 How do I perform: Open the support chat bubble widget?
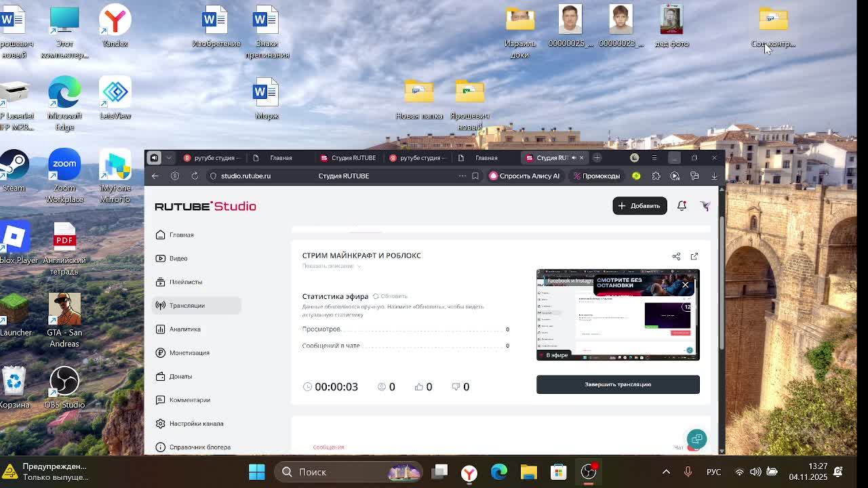coord(696,439)
